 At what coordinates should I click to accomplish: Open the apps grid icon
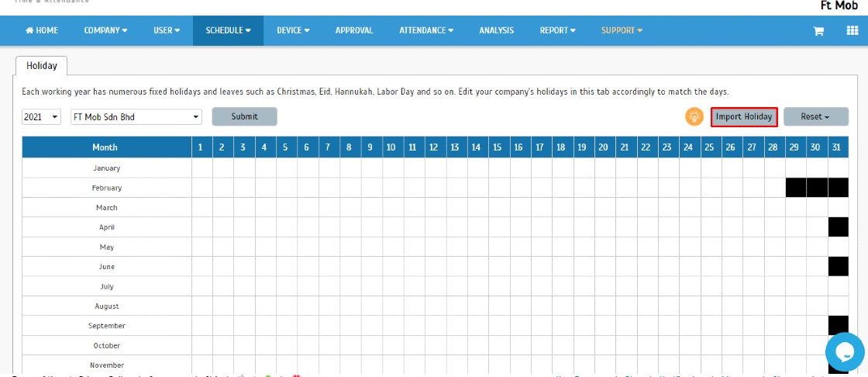(x=852, y=30)
